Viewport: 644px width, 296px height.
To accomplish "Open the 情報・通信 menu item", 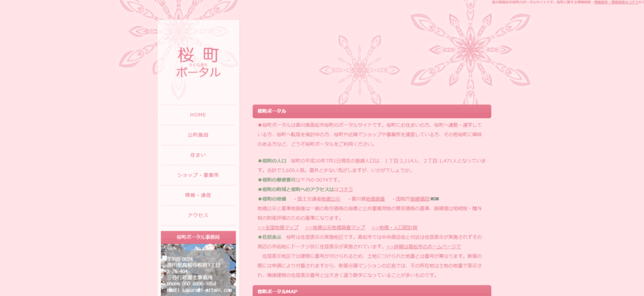I will point(198,195).
